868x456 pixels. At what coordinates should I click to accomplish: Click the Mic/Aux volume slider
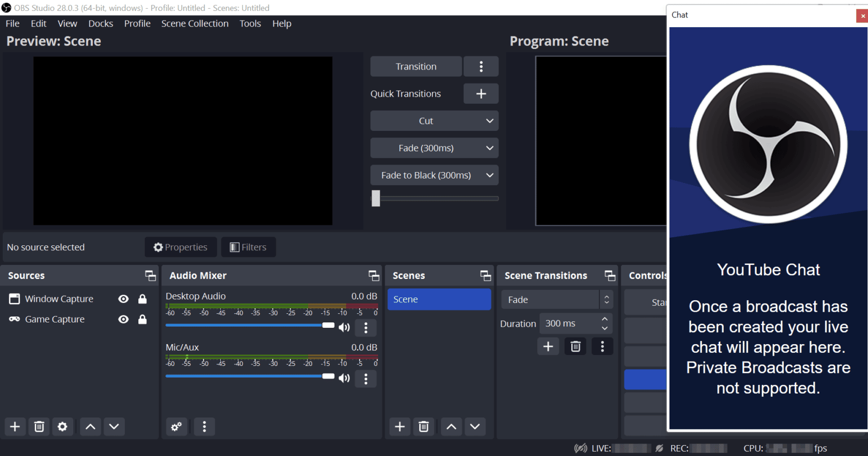250,376
